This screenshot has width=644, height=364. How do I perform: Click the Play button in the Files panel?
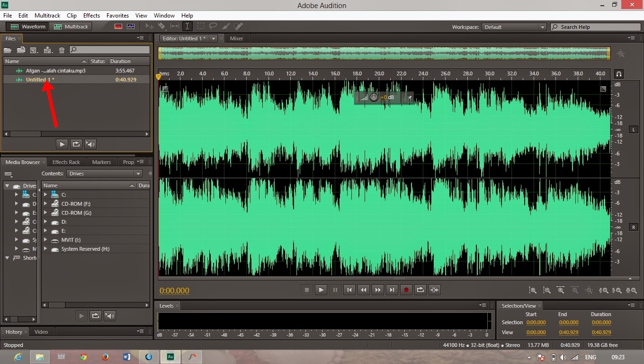(x=62, y=144)
